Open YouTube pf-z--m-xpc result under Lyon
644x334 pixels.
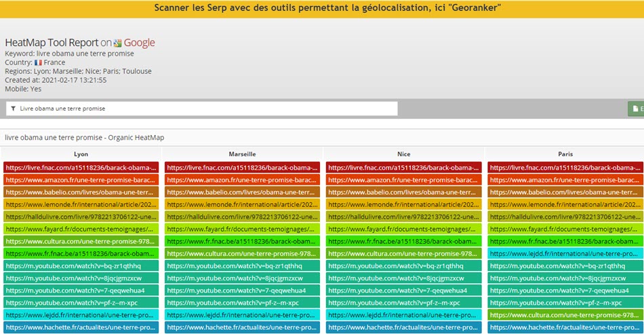tap(81, 303)
